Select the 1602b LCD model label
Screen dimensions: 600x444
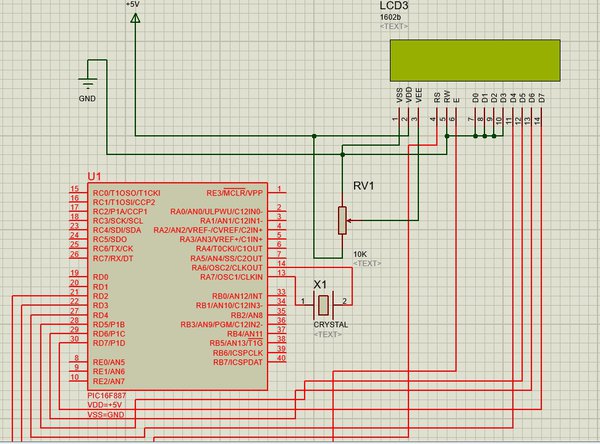[390, 17]
